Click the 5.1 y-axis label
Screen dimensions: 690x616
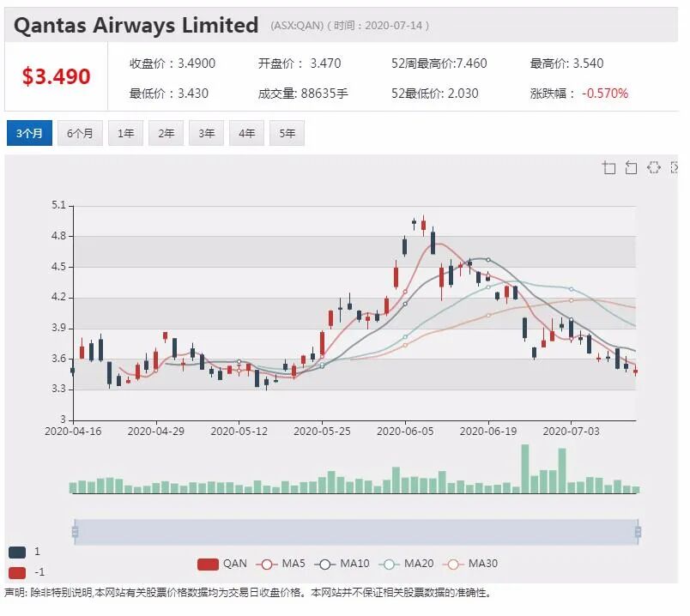[x=58, y=206]
